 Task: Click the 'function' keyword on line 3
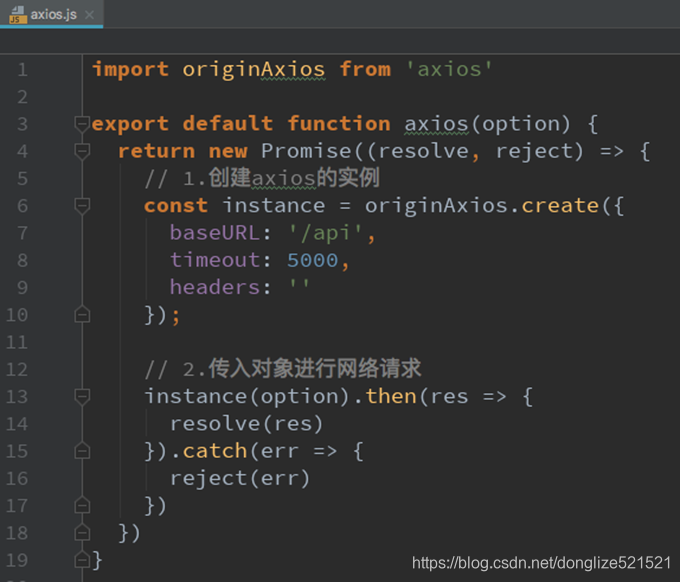(x=339, y=124)
